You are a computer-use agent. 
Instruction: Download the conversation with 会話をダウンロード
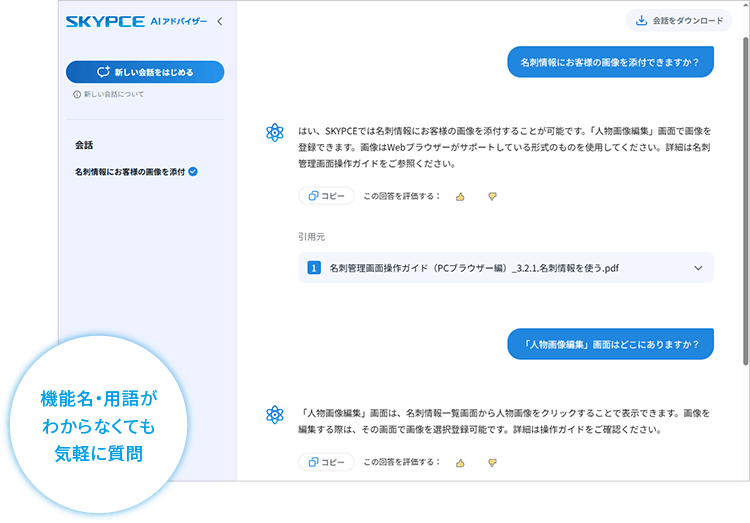pos(679,21)
